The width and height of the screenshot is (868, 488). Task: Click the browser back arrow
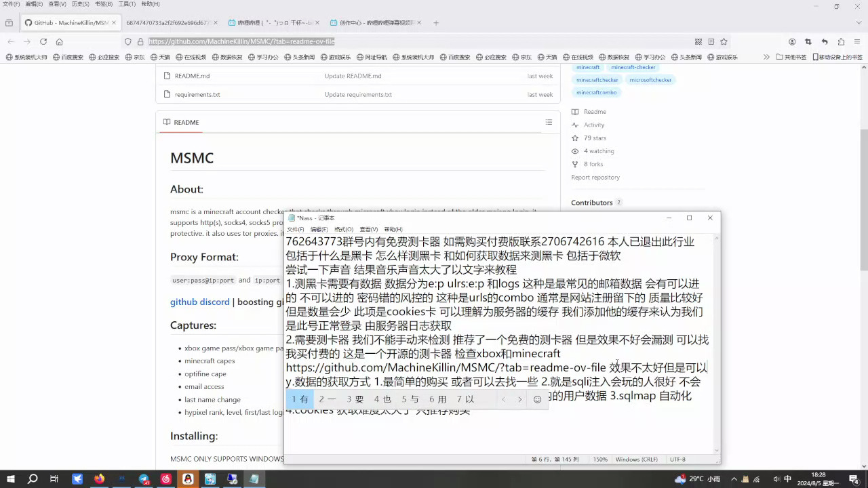[11, 41]
